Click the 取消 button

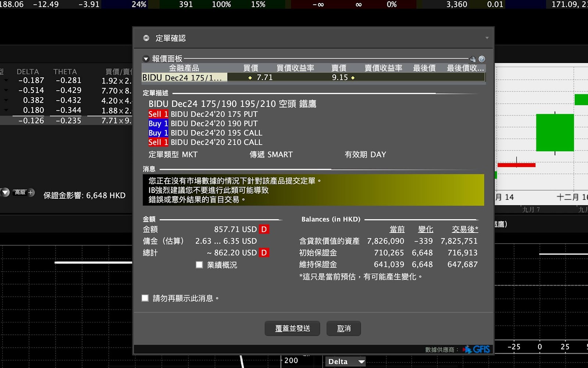tap(344, 328)
